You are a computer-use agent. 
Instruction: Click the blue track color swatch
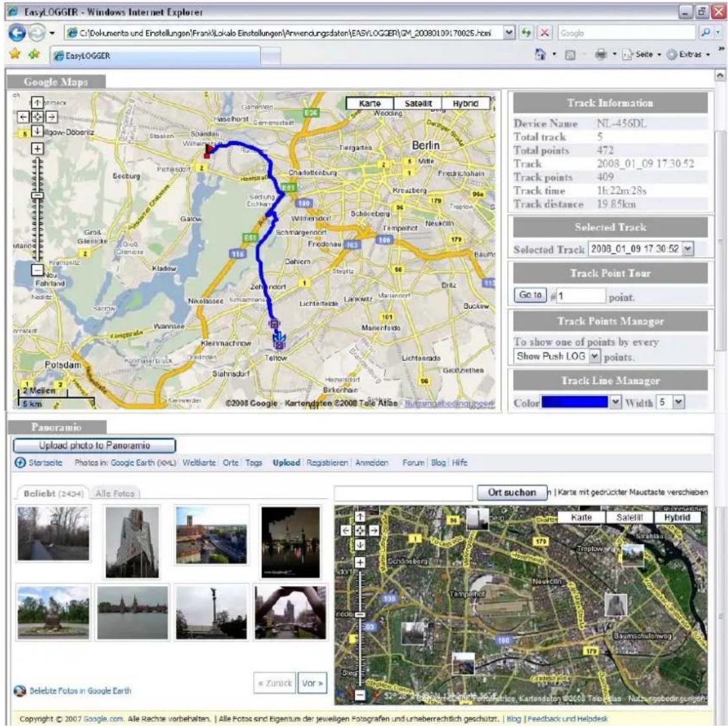tap(575, 402)
